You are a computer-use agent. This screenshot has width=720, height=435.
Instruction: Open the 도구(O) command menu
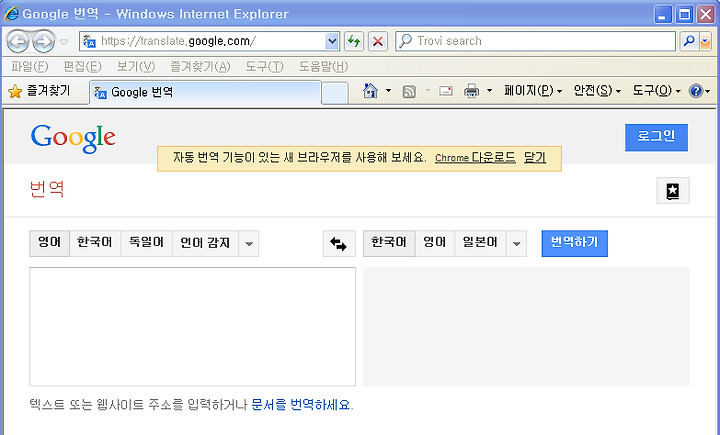[x=656, y=91]
